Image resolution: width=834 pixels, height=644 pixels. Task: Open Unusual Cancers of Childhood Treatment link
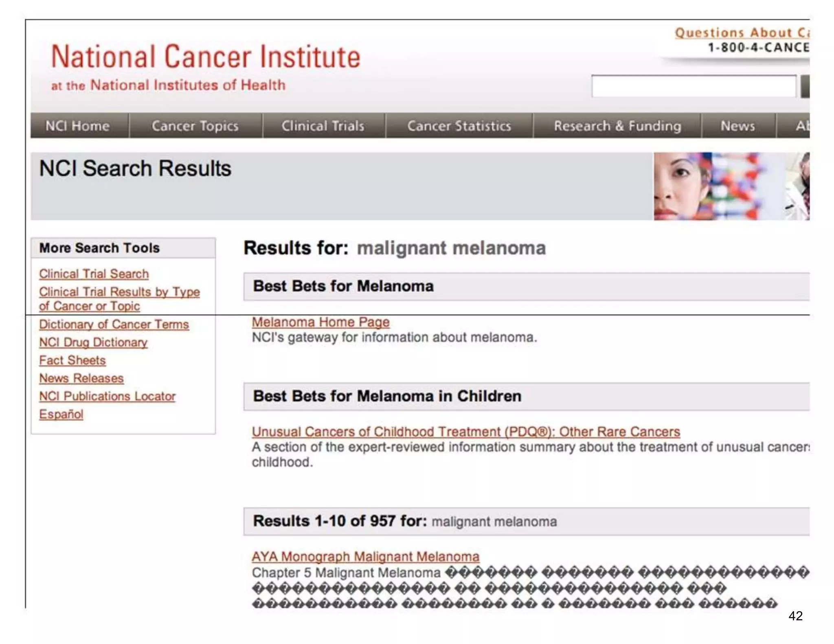pyautogui.click(x=466, y=432)
